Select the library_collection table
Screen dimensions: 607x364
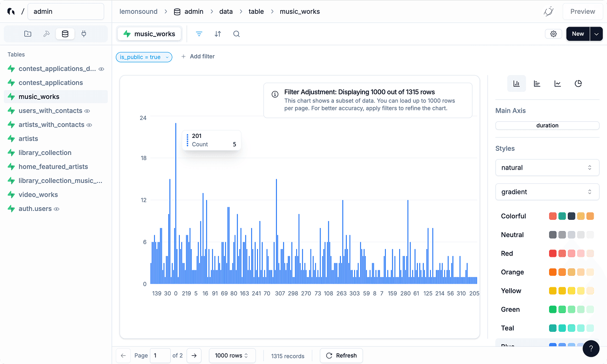tap(45, 153)
